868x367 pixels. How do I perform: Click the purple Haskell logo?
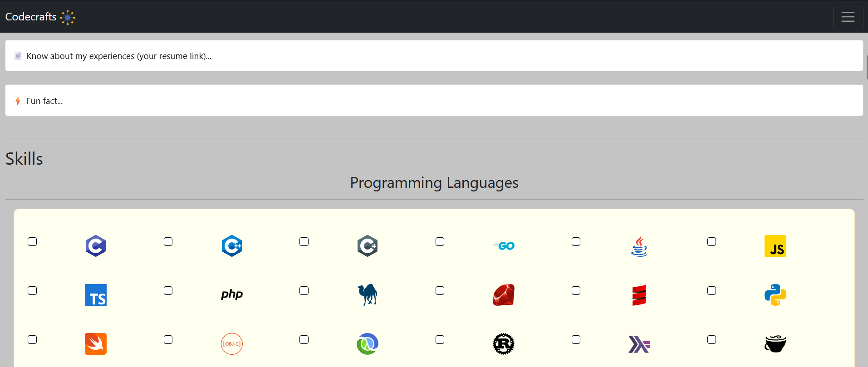point(639,344)
